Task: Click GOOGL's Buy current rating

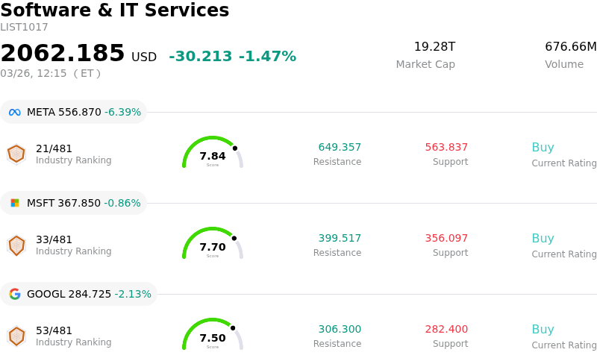Action: pyautogui.click(x=543, y=330)
